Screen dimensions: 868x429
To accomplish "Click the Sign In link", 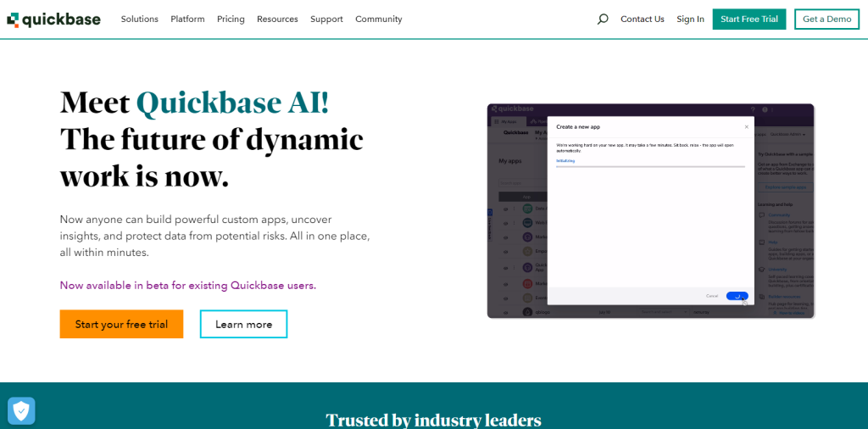I will (690, 19).
